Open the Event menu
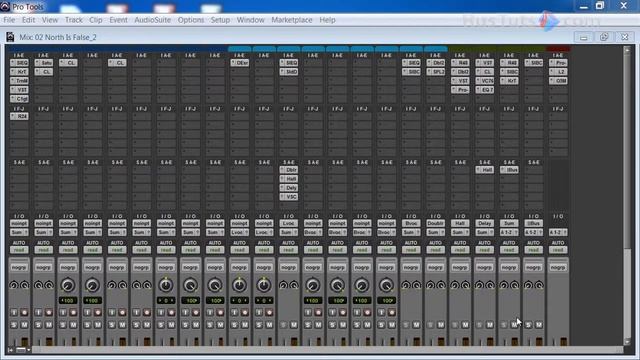640x360 pixels. coord(118,20)
